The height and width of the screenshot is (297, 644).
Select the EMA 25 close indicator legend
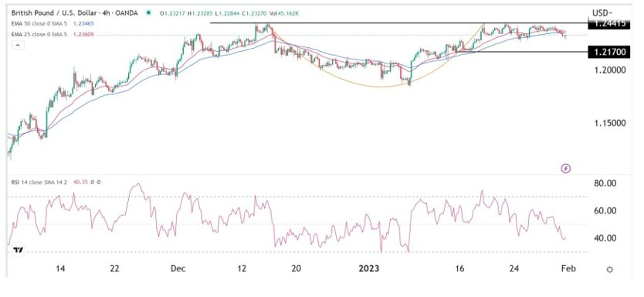39,35
